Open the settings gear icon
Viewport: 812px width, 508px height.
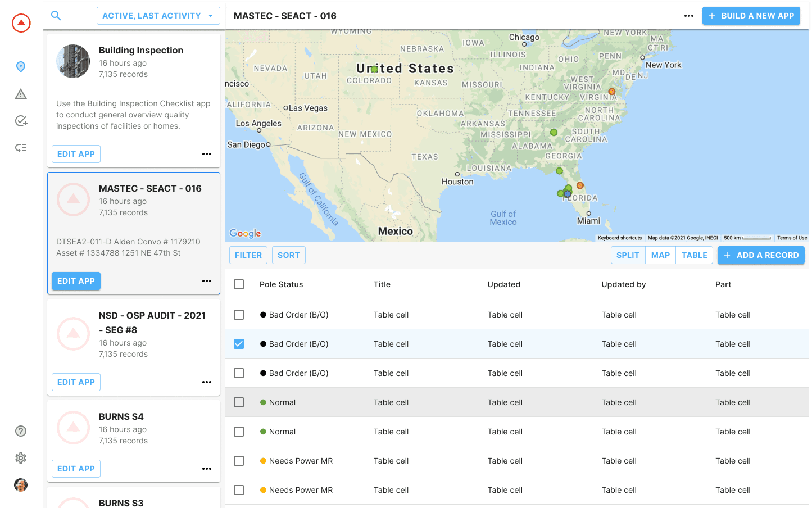coord(21,458)
